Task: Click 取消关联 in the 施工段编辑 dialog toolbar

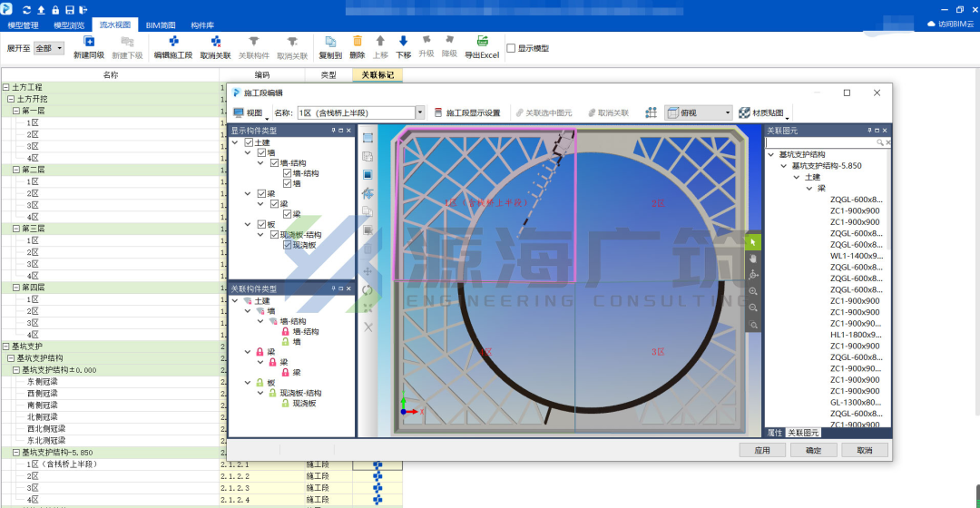Action: coord(608,113)
